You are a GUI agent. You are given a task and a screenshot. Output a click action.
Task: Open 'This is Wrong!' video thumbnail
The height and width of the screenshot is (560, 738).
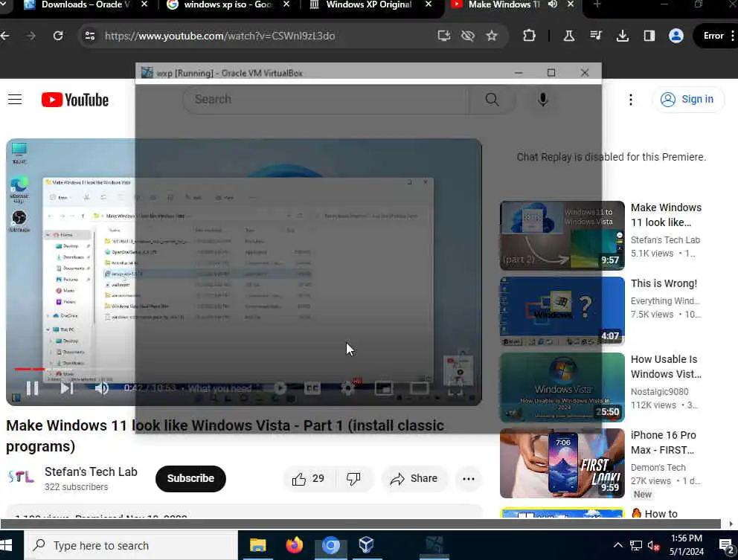tap(562, 312)
